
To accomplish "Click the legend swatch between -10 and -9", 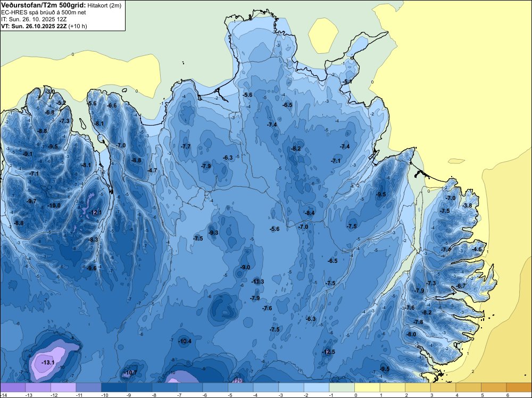I will 114,387.
